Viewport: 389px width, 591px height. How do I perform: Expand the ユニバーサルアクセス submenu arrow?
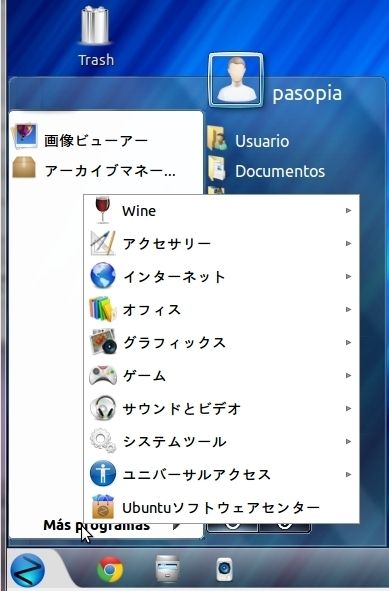349,475
